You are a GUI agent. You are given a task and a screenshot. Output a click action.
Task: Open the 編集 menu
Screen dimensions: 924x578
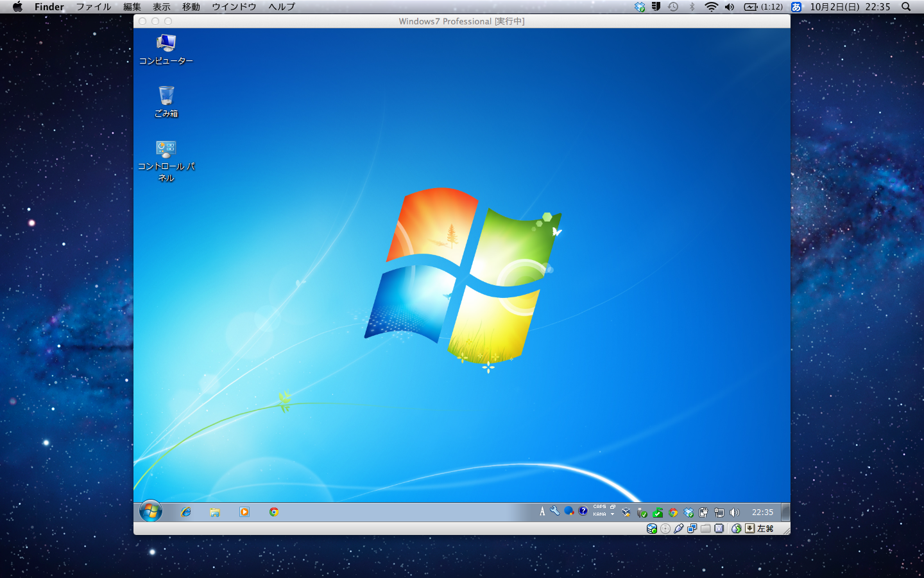(132, 7)
